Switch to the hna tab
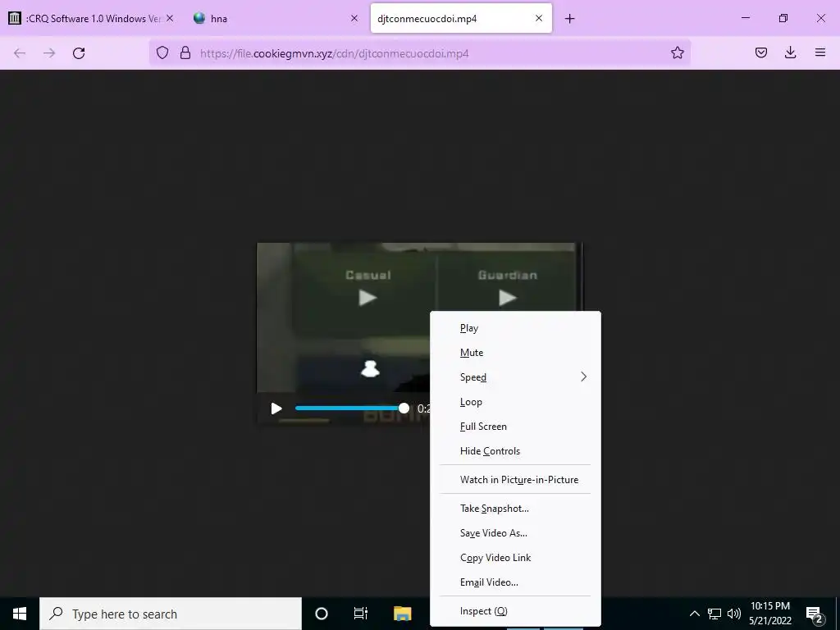Viewport: 840px width, 630px height. pyautogui.click(x=276, y=18)
